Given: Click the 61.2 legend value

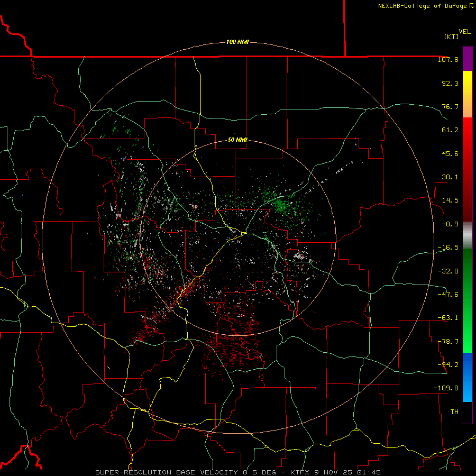Looking at the screenshot, I should pos(450,130).
